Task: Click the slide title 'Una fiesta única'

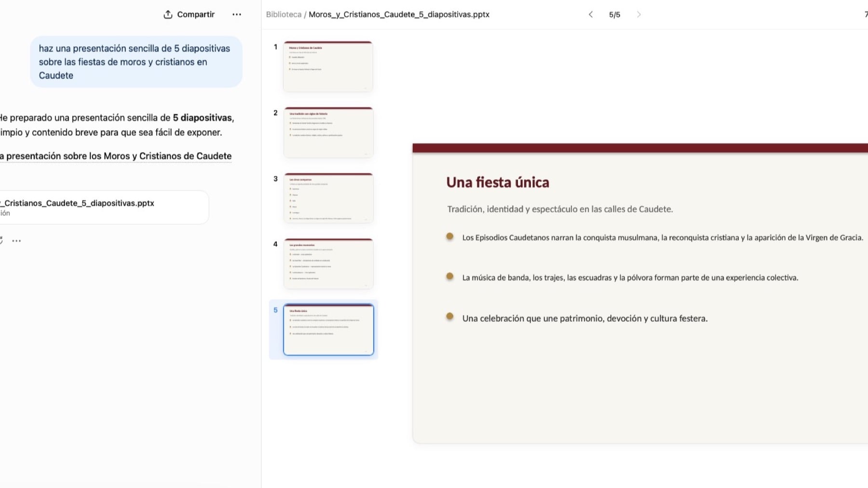Action: pos(498,182)
